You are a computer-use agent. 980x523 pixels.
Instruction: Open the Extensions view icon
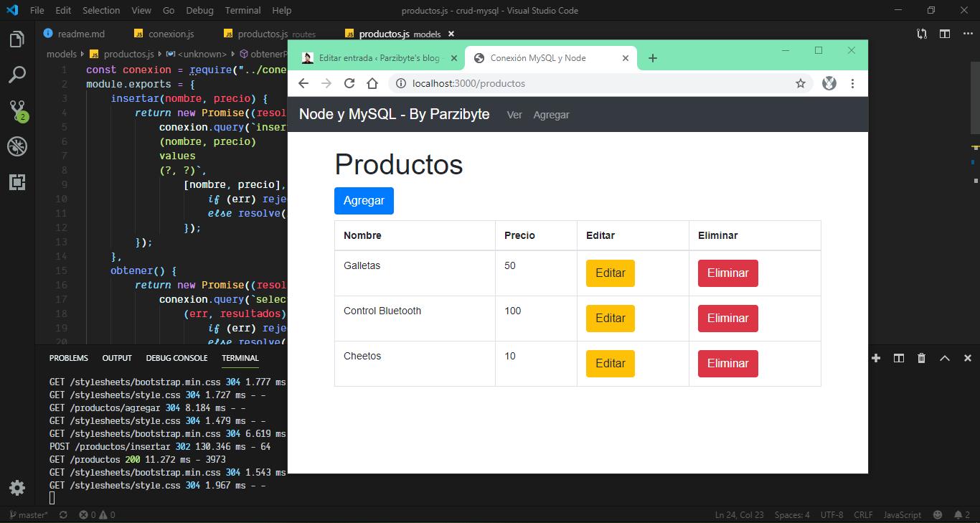coord(17,182)
